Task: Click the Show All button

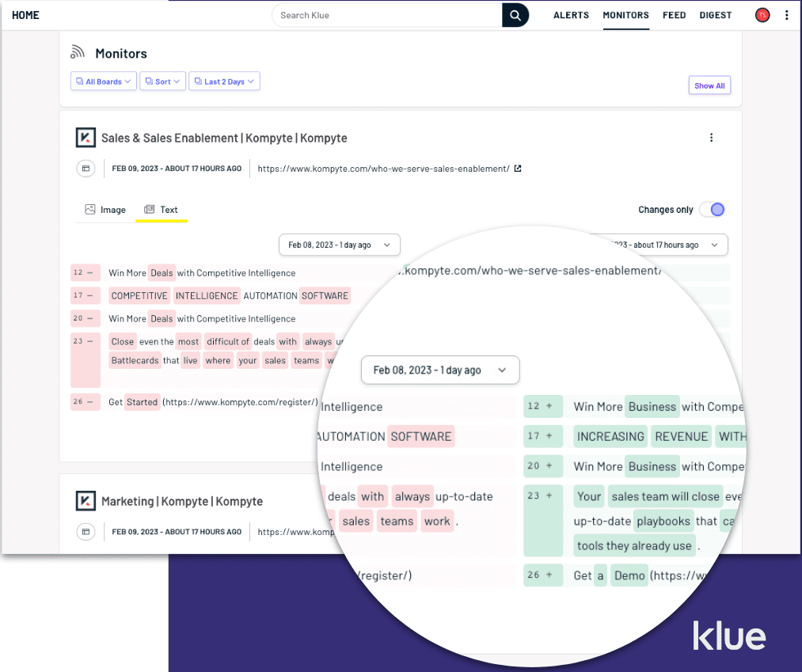Action: pyautogui.click(x=709, y=85)
